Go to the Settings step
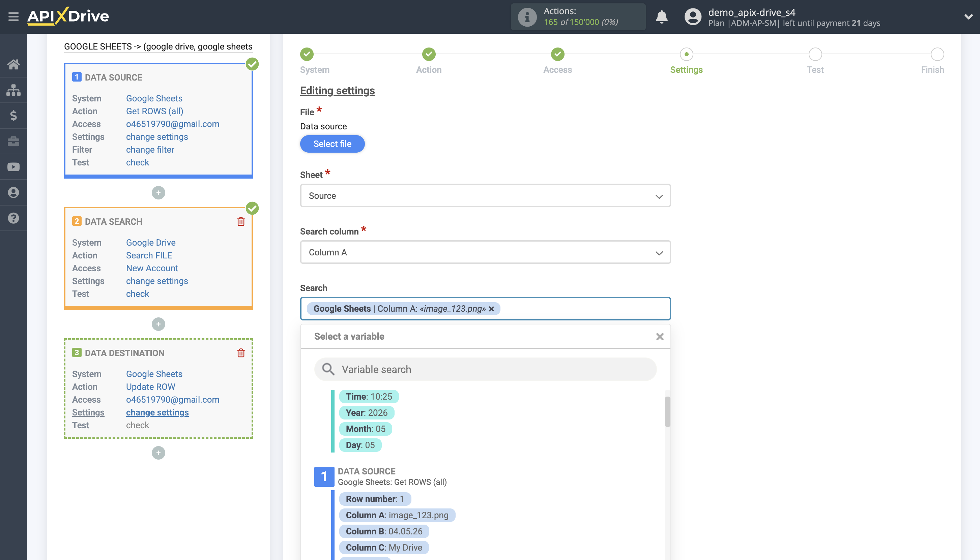The height and width of the screenshot is (560, 980). click(686, 54)
